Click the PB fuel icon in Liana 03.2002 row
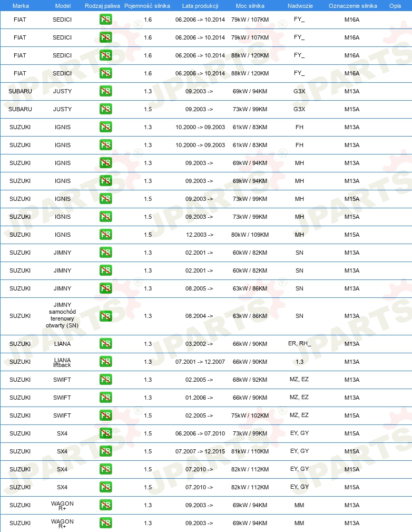This screenshot has height=532, width=412. pos(106,344)
